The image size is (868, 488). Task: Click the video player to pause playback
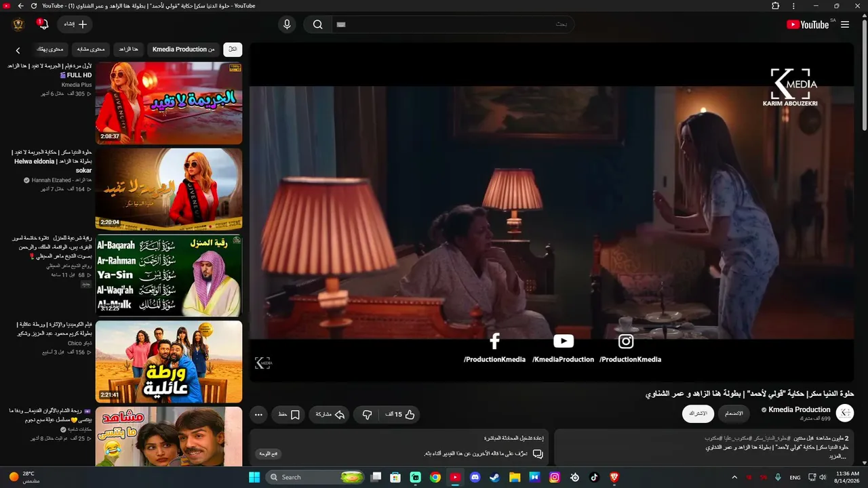point(551,212)
